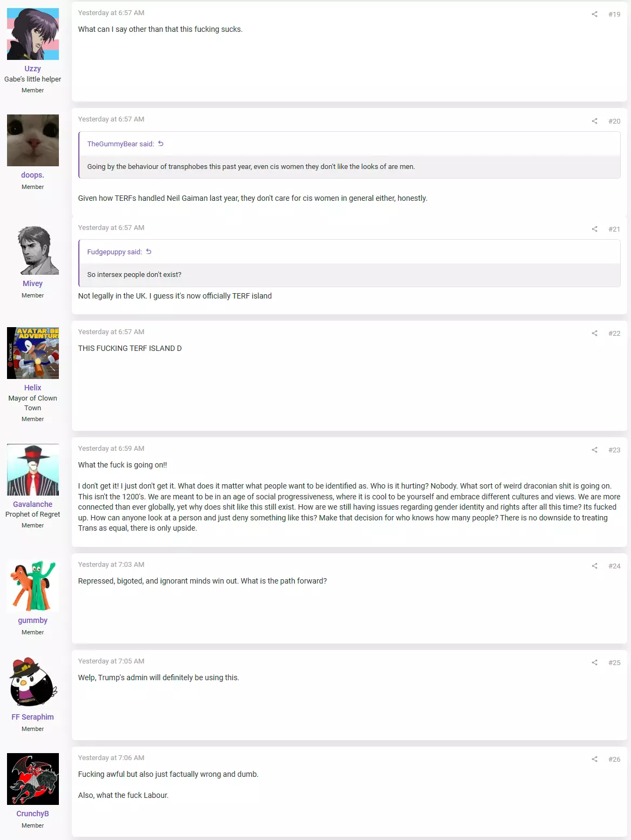Image resolution: width=631 pixels, height=840 pixels.
Task: Jump to TheGummyBear's quoted post via arrow
Action: tap(160, 144)
